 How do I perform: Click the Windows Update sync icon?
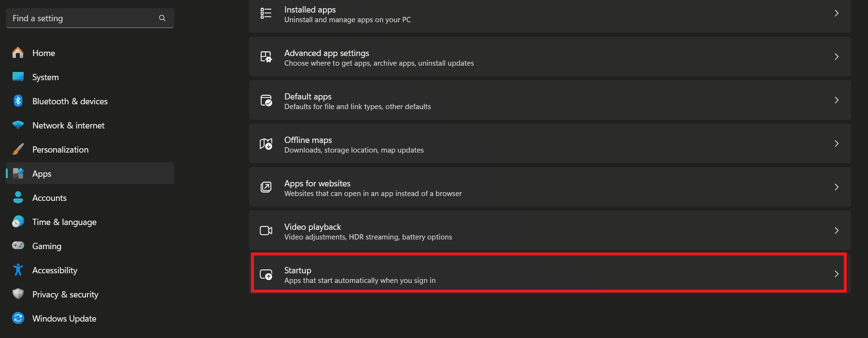pos(18,318)
